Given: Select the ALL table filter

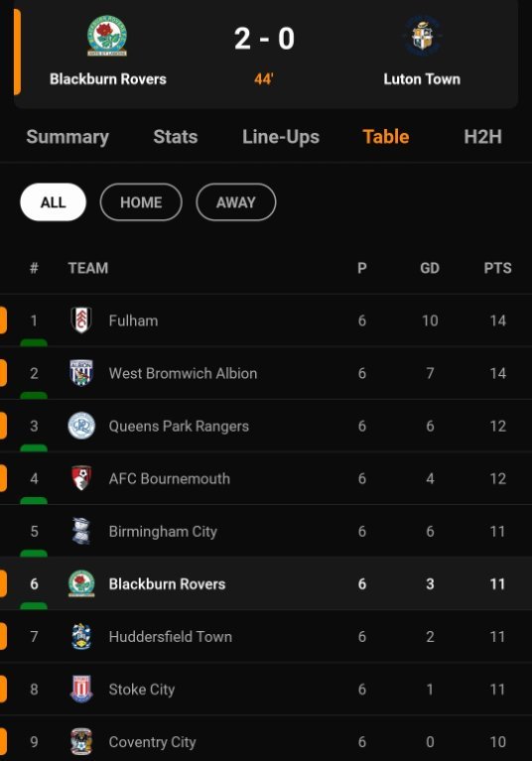Looking at the screenshot, I should [53, 201].
